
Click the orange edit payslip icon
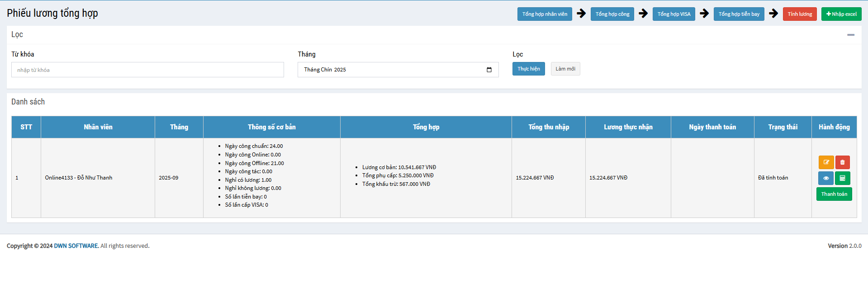click(x=826, y=162)
